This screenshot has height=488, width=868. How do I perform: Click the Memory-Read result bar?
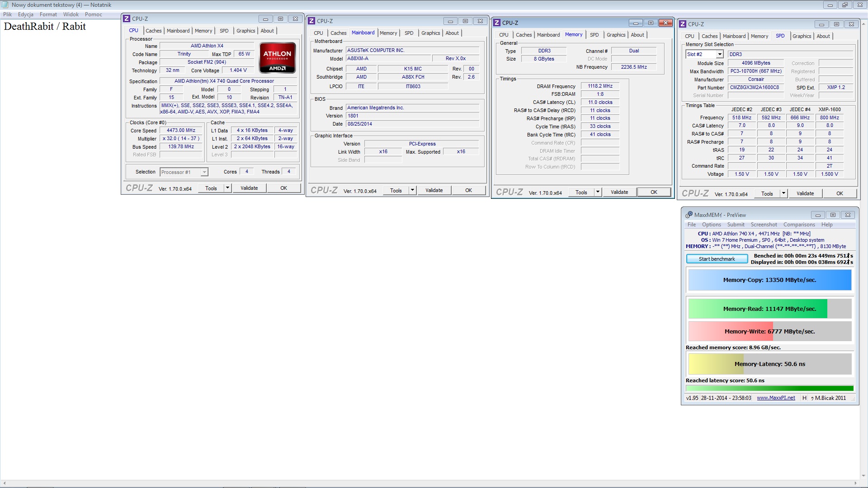[770, 309]
